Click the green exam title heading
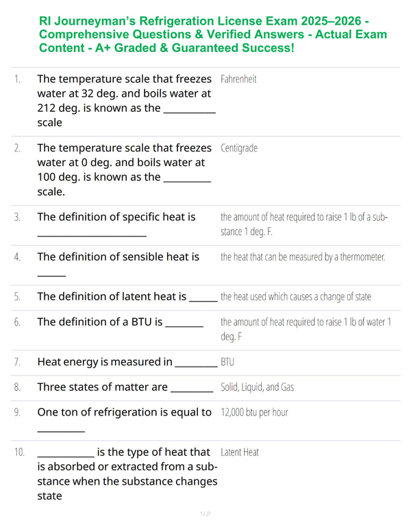Screen dimensions: 411x532 (213, 34)
